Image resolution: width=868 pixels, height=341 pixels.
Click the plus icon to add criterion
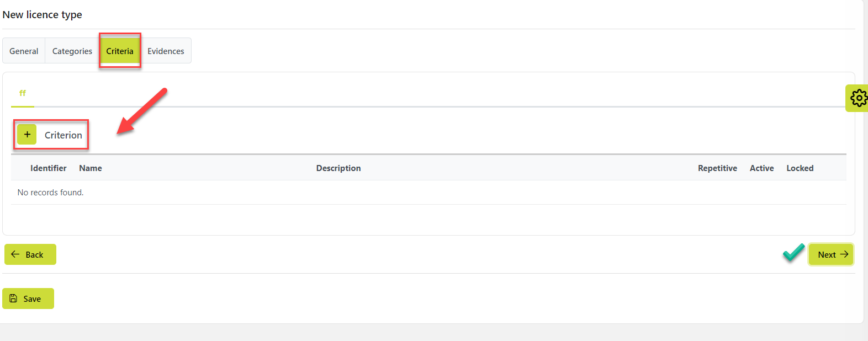[x=27, y=135]
